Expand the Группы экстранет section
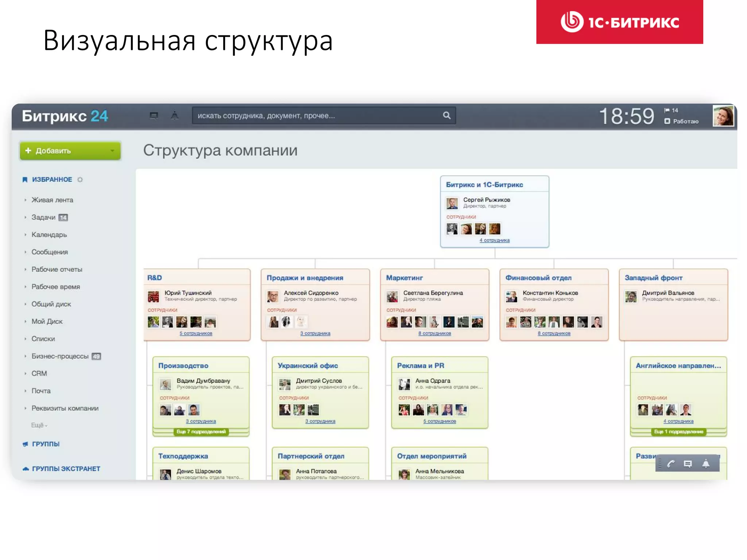Image resolution: width=747 pixels, height=560 pixels. (66, 469)
